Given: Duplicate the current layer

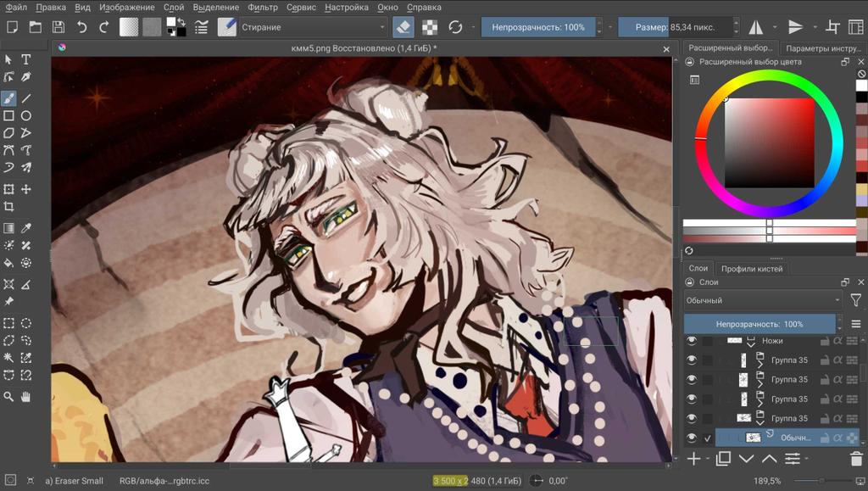Looking at the screenshot, I should pyautogui.click(x=724, y=459).
